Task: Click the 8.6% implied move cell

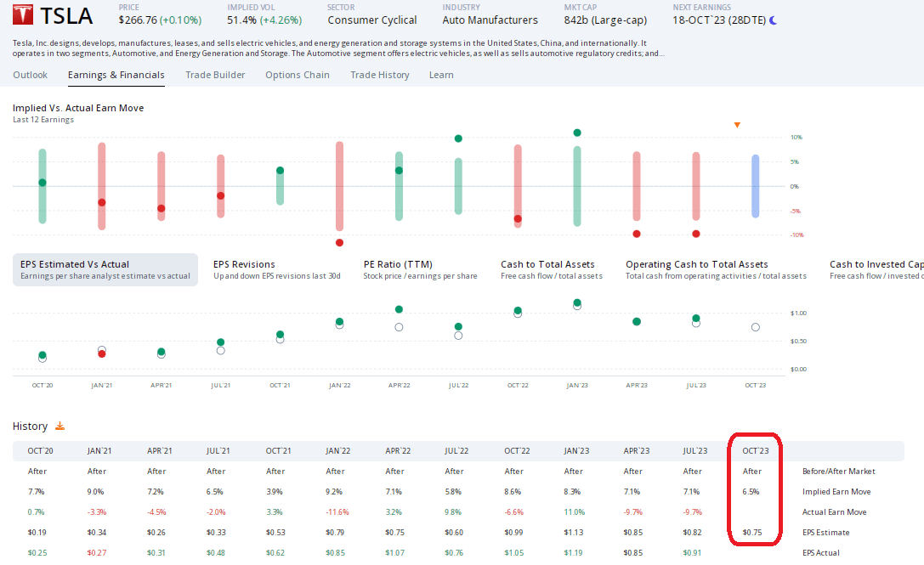Action: pos(513,491)
